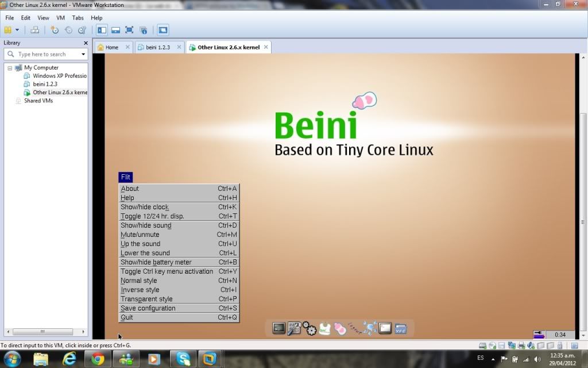The width and height of the screenshot is (588, 368).
Task: Open the library search filter dropdown
Action: click(83, 55)
